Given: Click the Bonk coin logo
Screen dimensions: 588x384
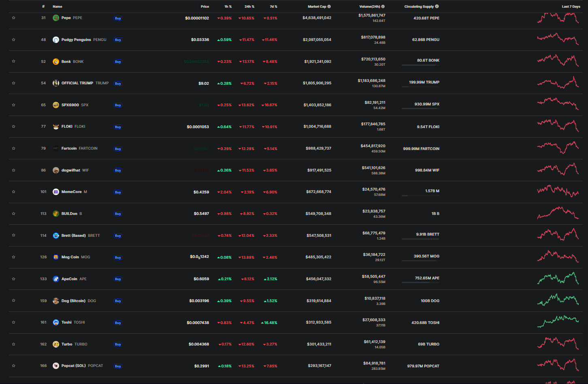Looking at the screenshot, I should (56, 62).
